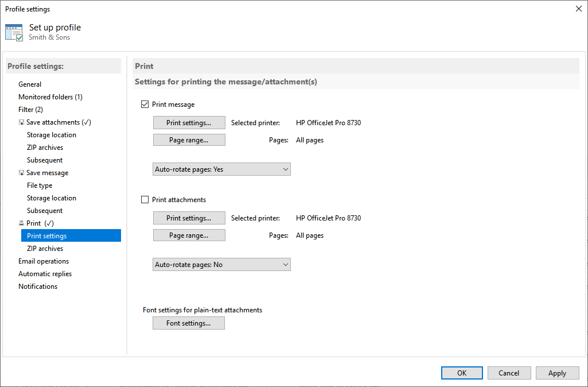Open the Auto-rotate pages dropdown set to Yes

tap(221, 169)
